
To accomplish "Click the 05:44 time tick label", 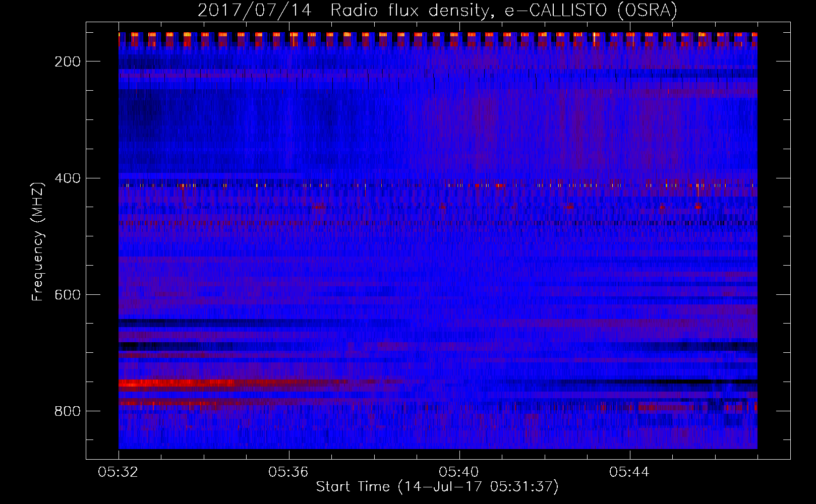I will click(629, 472).
